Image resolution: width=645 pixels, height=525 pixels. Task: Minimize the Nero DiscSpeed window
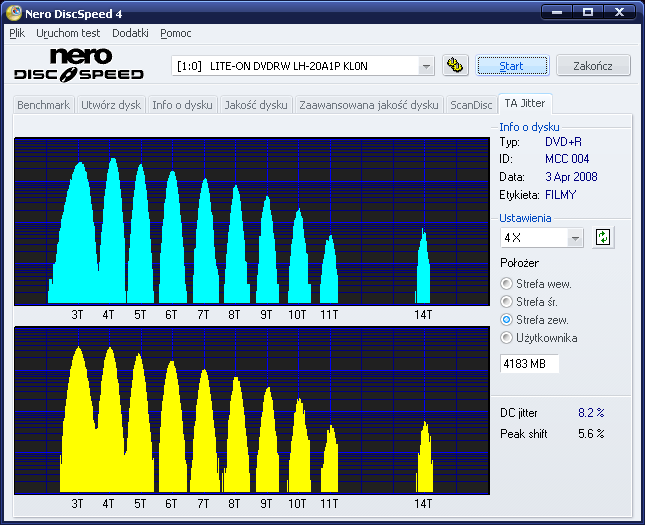click(x=557, y=12)
